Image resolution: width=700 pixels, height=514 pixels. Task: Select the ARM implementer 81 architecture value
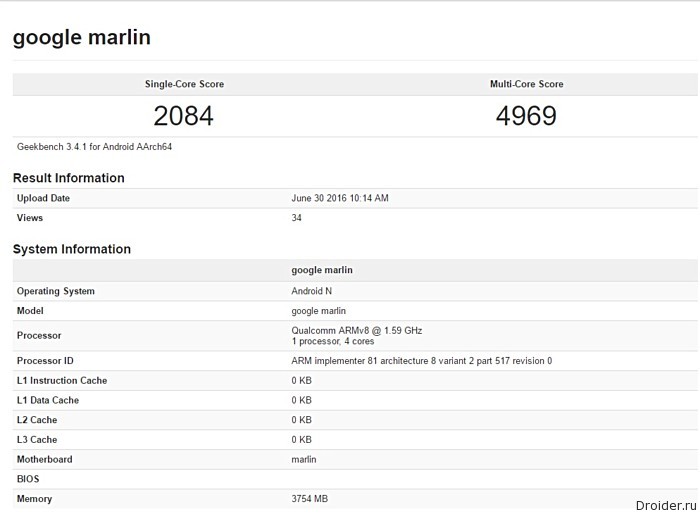(421, 361)
